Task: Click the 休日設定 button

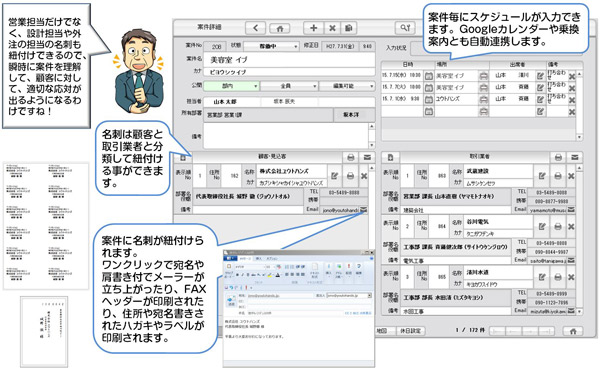Action: point(410,331)
